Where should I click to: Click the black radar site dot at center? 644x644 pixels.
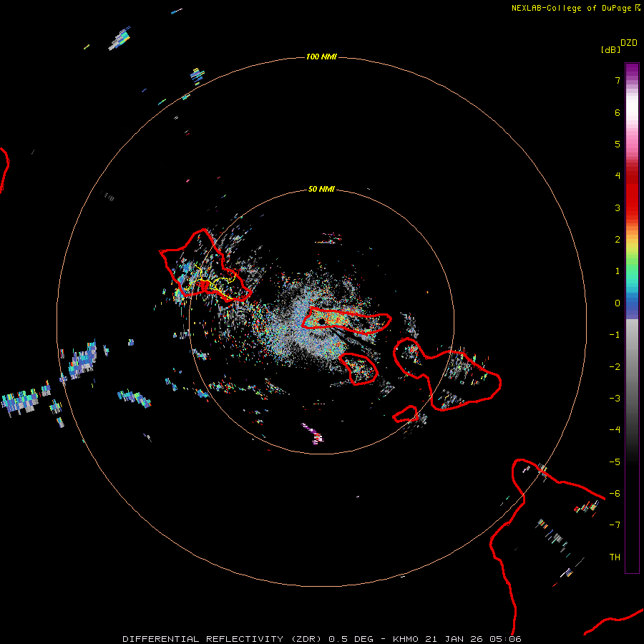tap(321, 321)
